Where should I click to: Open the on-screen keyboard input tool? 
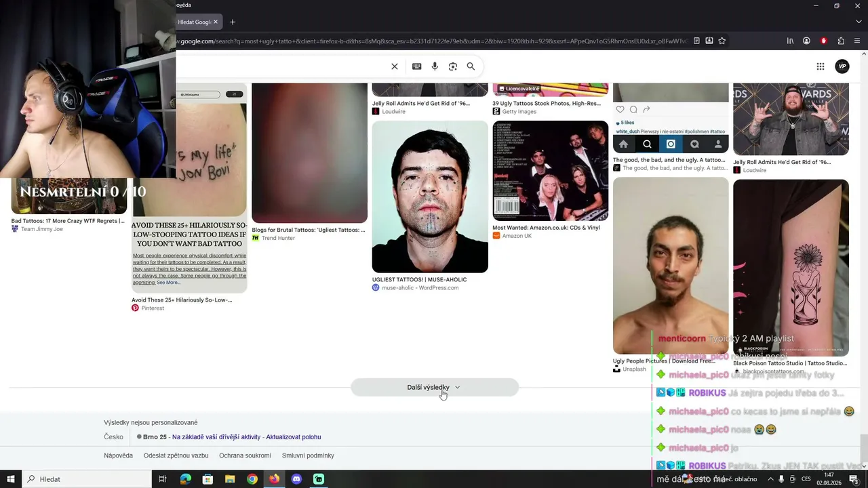(x=416, y=66)
